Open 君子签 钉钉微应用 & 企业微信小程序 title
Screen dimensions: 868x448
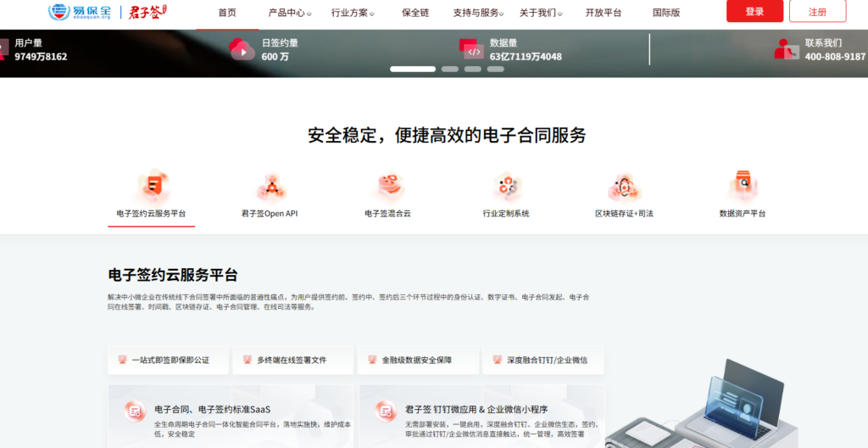[x=476, y=410]
